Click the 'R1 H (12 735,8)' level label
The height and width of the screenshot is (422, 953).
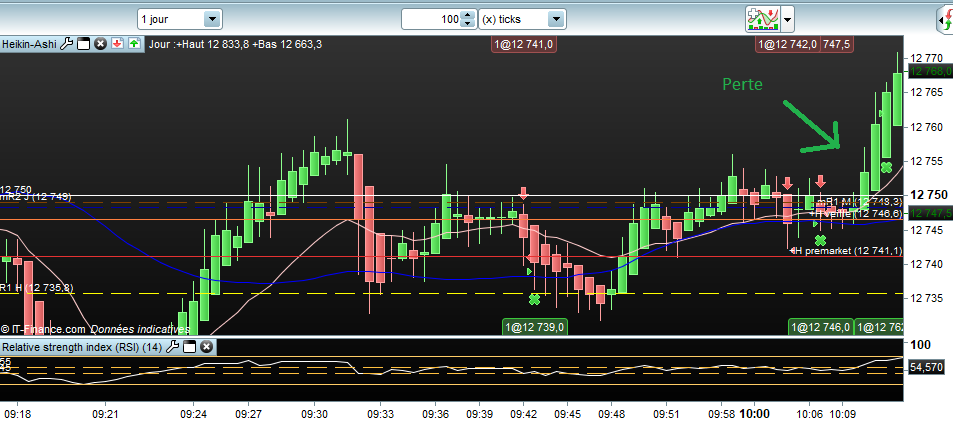click(x=36, y=288)
